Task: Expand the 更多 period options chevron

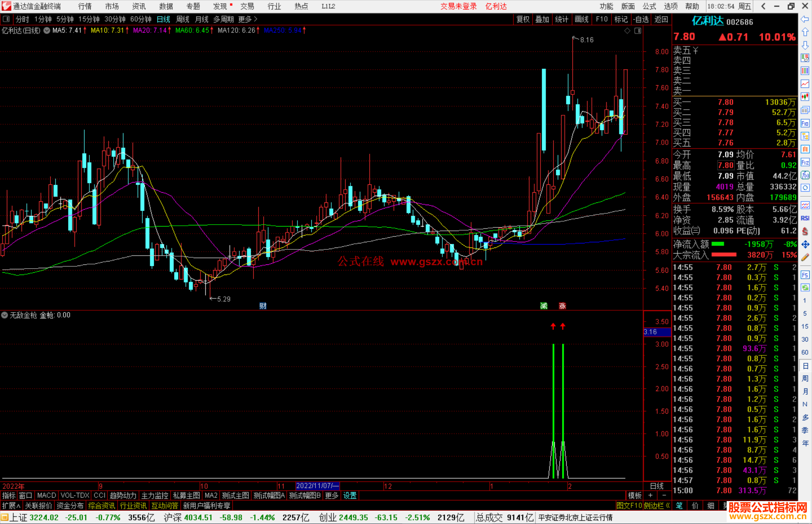Action: 256,19
